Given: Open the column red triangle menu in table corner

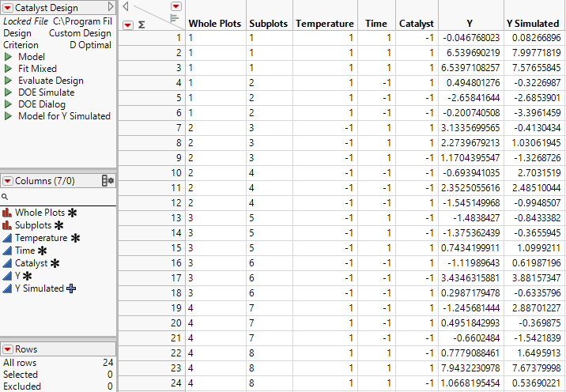Looking at the screenshot, I should click(x=175, y=6).
